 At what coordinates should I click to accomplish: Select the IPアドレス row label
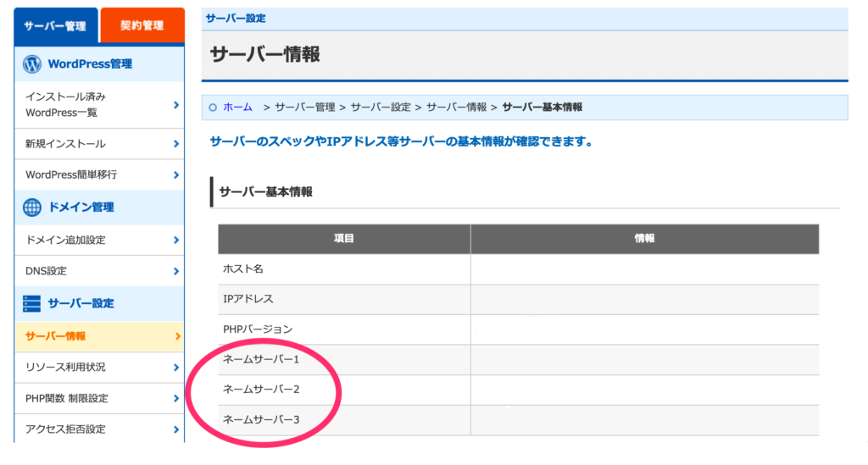click(248, 299)
